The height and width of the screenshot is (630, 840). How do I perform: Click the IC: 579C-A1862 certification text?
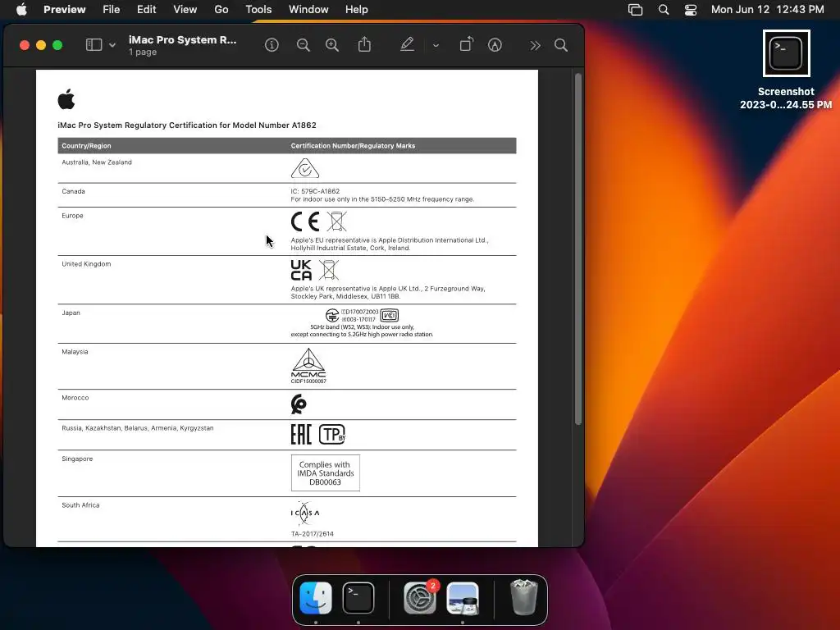[315, 191]
